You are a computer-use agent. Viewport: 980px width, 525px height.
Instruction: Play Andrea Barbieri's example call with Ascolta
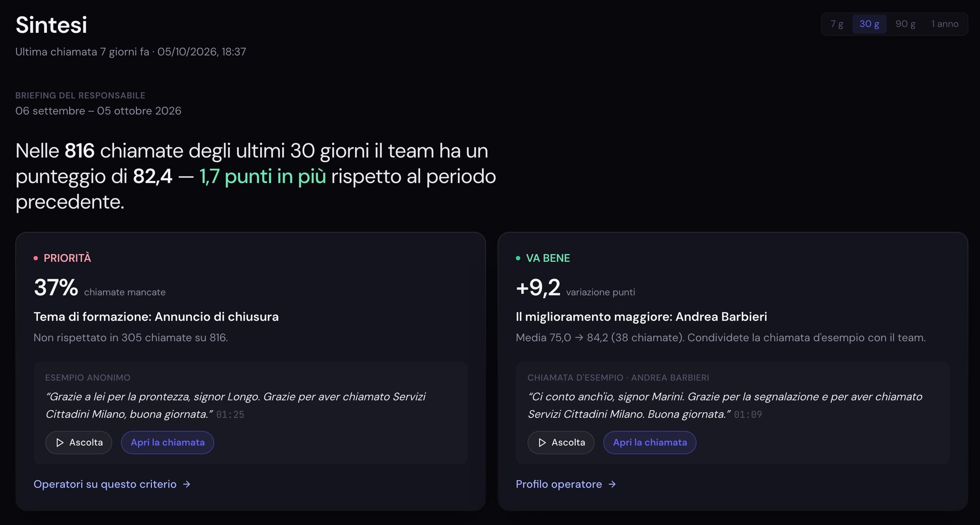click(x=561, y=443)
